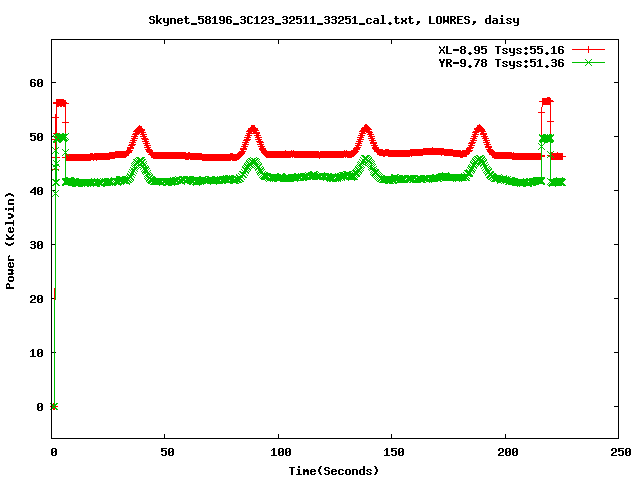This screenshot has height=480, width=640.
Task: Click the x-axis tick label 200
Action: click(x=507, y=452)
